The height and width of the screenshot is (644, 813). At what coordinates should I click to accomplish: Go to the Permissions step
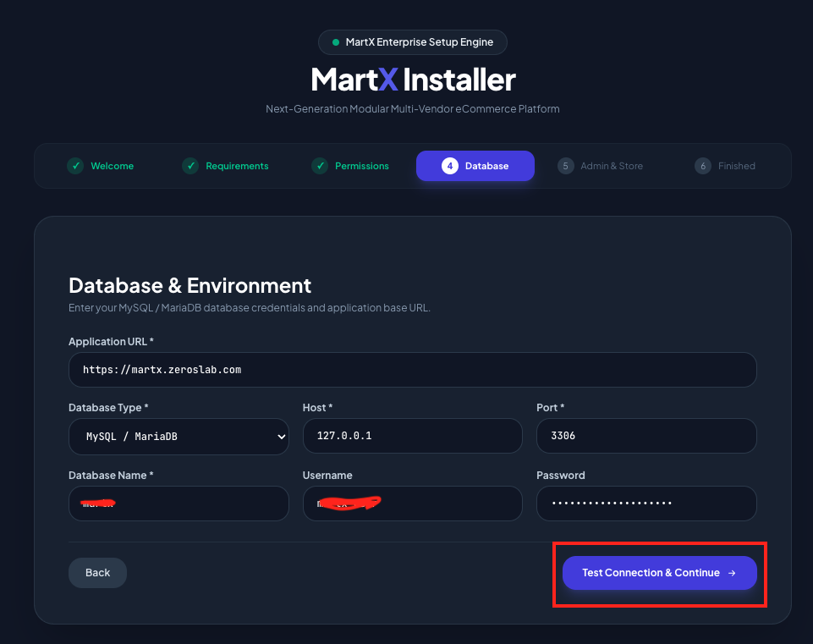pyautogui.click(x=350, y=166)
